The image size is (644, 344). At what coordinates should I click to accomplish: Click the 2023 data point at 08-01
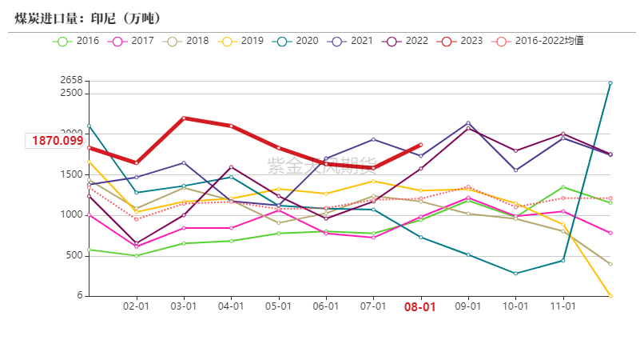(x=420, y=145)
